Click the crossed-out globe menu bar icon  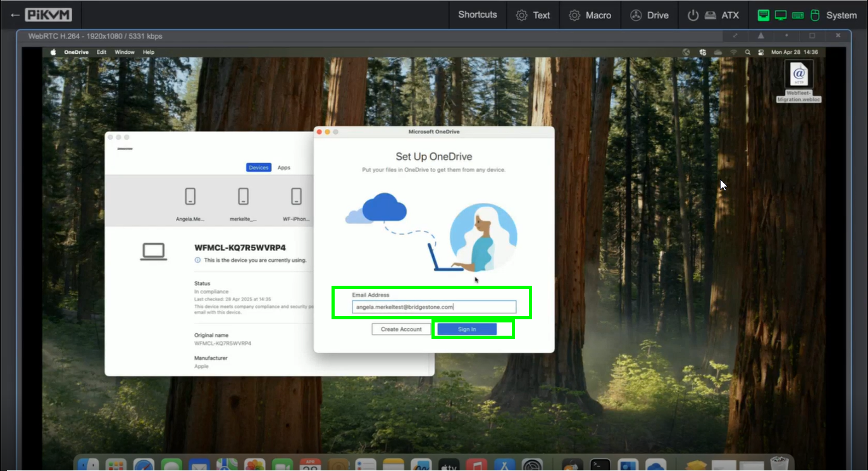[x=686, y=52]
